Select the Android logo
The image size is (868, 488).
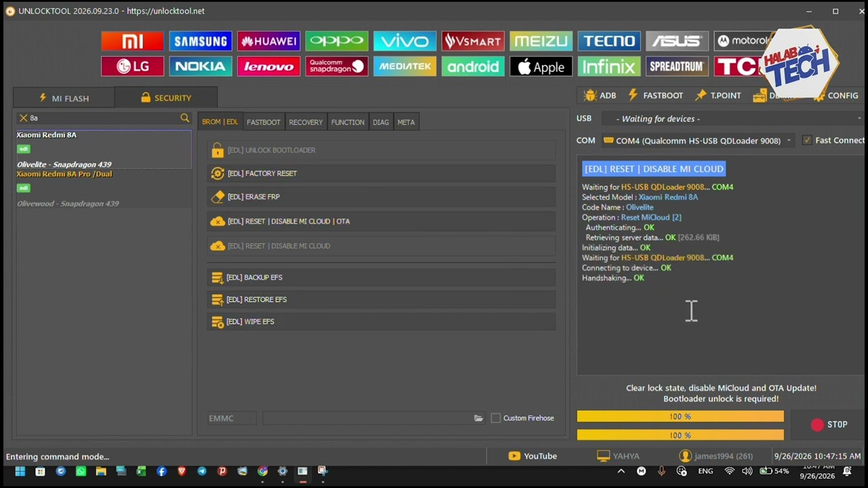[473, 66]
